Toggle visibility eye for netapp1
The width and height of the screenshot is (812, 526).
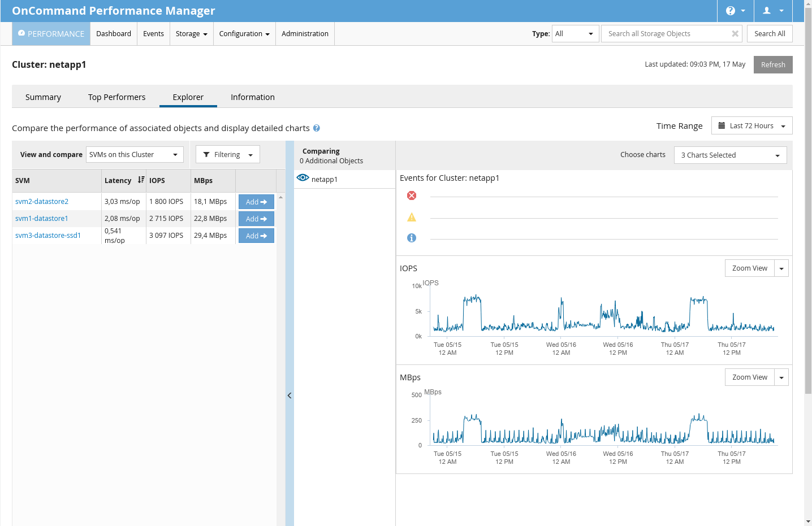[303, 178]
